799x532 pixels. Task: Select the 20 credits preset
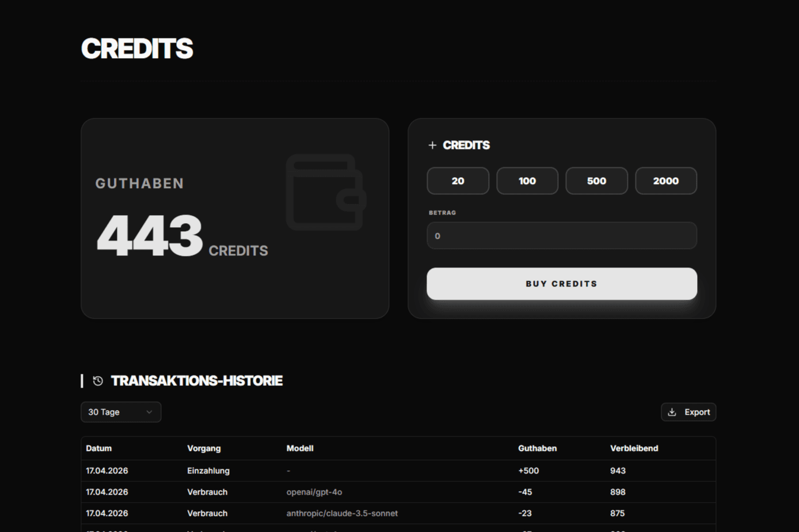click(x=458, y=181)
